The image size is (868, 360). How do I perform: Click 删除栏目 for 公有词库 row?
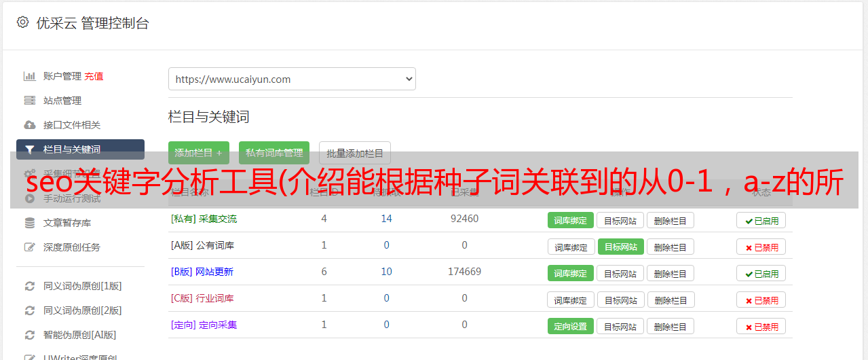(670, 247)
